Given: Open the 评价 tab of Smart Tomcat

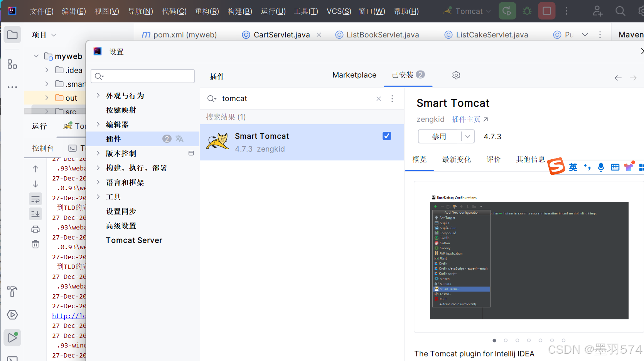Looking at the screenshot, I should coord(493,159).
